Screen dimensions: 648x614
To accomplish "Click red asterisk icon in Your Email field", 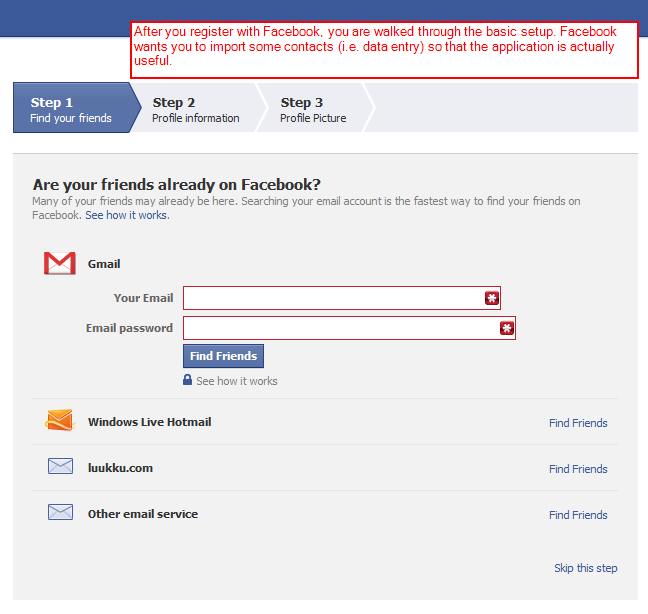I will 492,298.
